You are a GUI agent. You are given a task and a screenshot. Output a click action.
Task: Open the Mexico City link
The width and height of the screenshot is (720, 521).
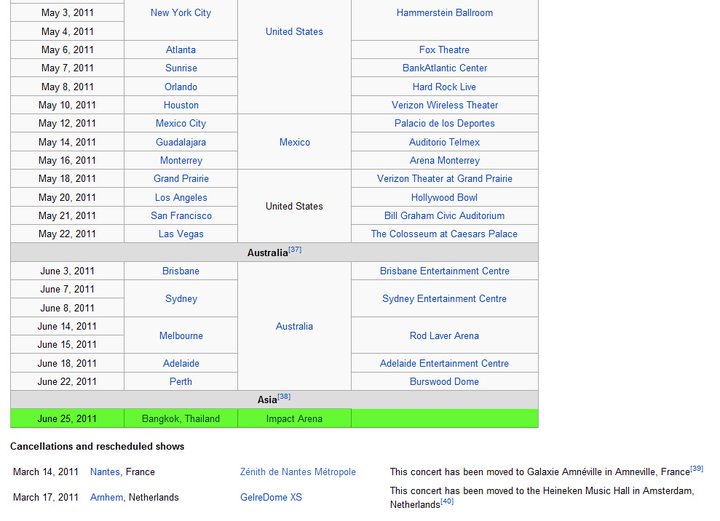tap(180, 123)
